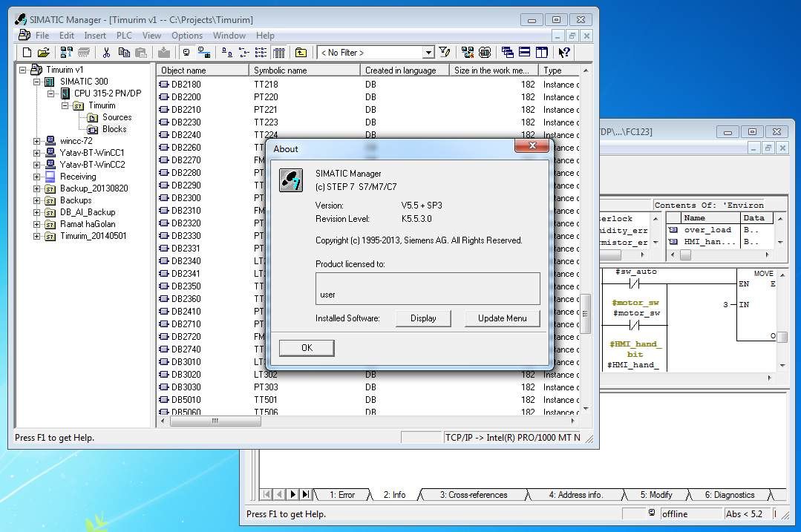The width and height of the screenshot is (801, 532).
Task: Click the Product licensed to field
Action: click(428, 289)
